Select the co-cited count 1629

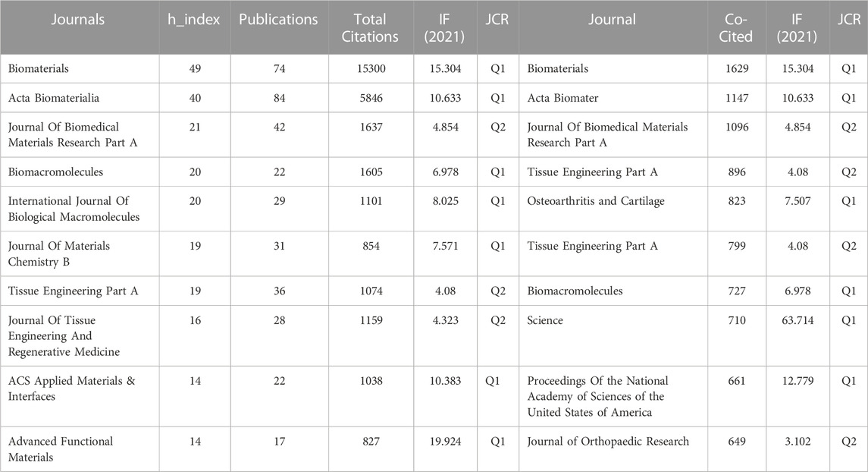737,69
